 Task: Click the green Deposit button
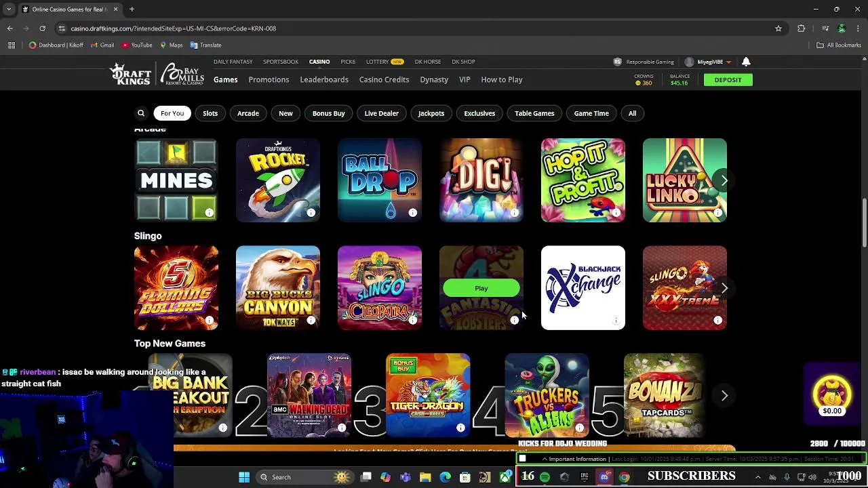pos(728,80)
